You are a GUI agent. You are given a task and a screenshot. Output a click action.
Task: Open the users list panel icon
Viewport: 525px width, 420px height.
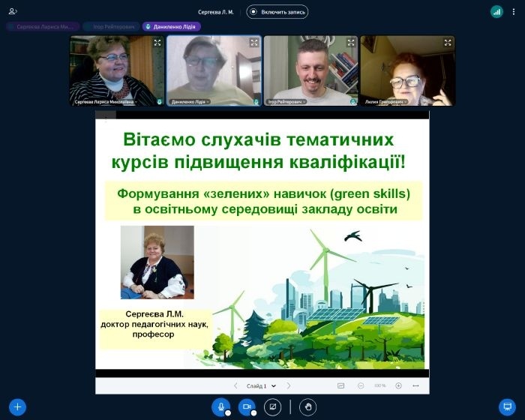click(x=13, y=11)
